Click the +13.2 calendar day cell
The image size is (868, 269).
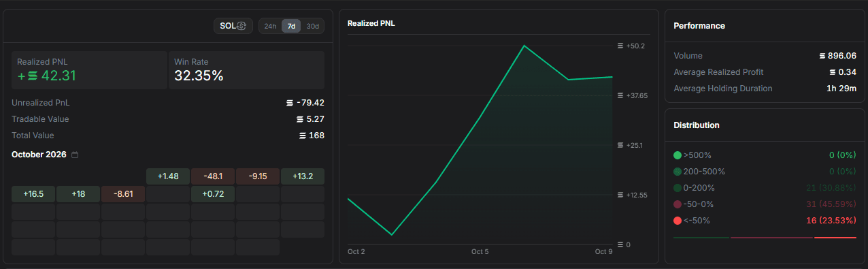303,176
